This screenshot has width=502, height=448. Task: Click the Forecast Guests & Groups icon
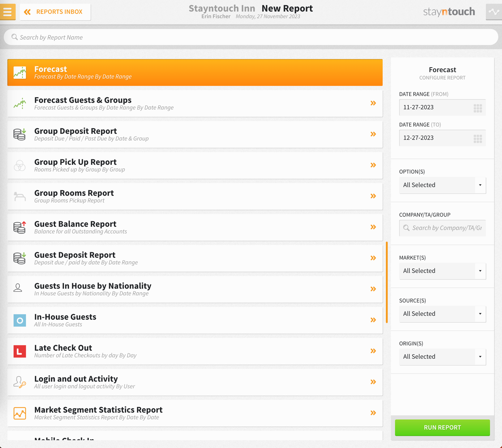(x=20, y=103)
